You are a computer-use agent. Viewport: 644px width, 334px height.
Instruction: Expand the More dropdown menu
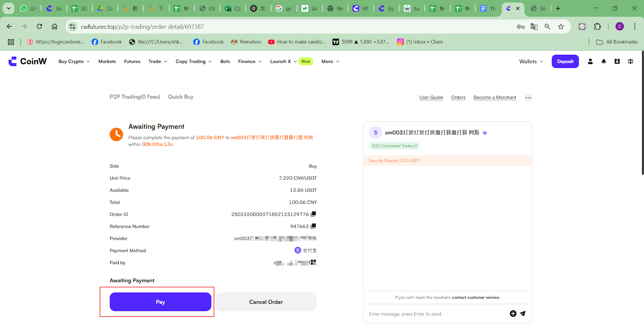click(x=330, y=62)
